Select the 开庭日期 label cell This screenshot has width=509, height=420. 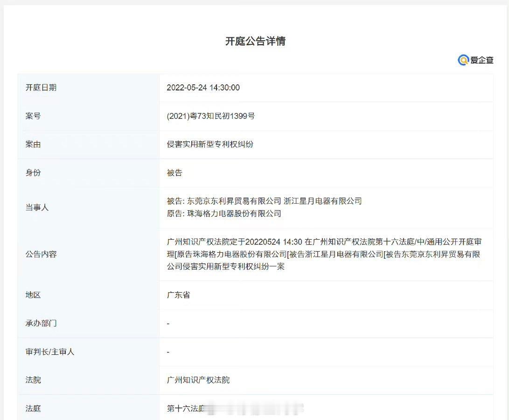tap(88, 88)
